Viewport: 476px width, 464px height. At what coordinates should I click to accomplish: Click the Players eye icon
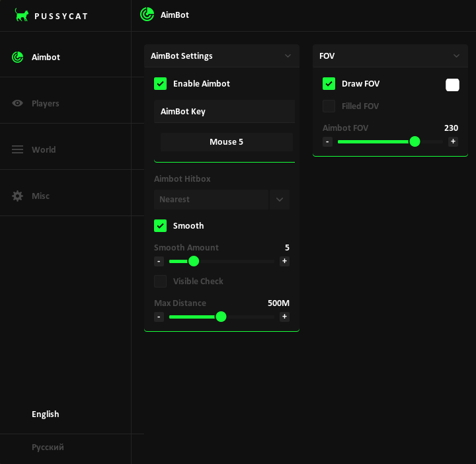18,103
